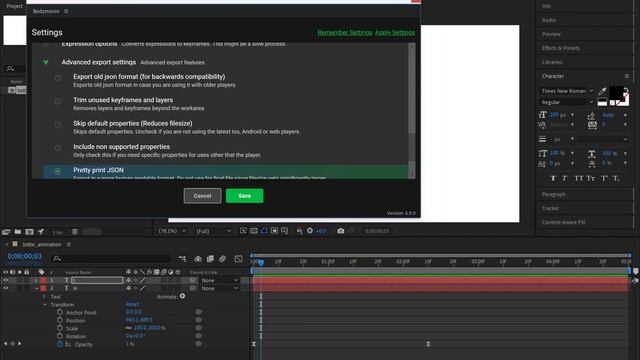Open the (Full) resolution dropdown
The height and width of the screenshot is (360, 640).
[x=214, y=231]
